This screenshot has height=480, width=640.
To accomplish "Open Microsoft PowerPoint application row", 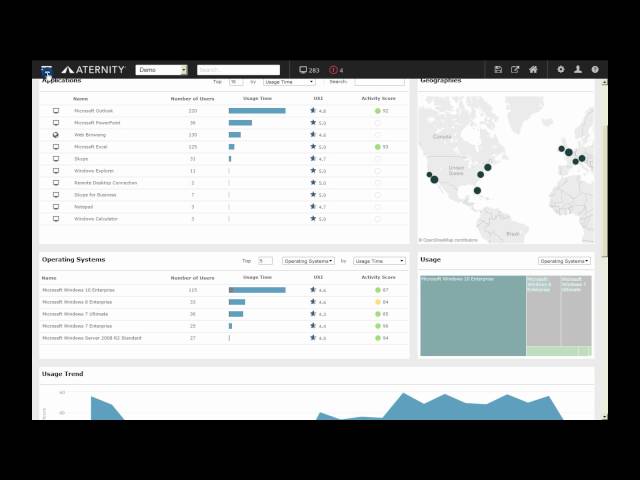I will pos(224,122).
